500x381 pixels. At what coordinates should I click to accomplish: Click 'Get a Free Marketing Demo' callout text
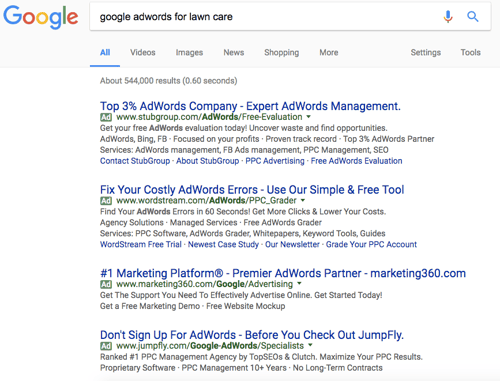pyautogui.click(x=193, y=306)
